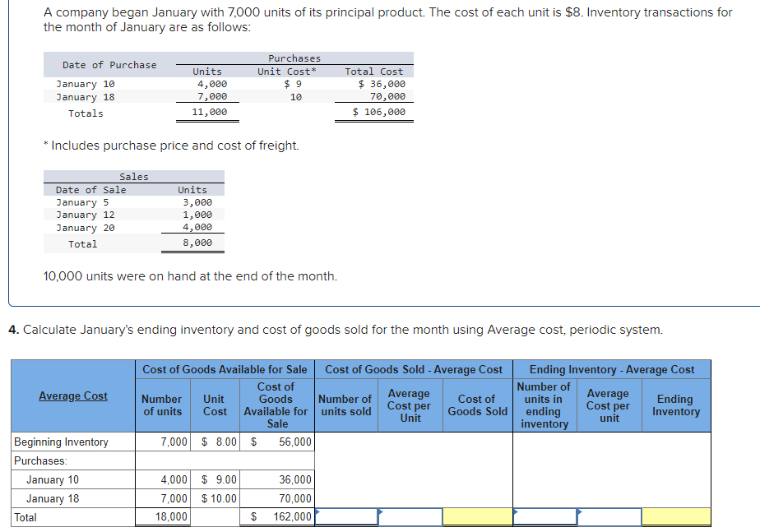Select the Beginning Inventory row label
Image resolution: width=760 pixels, height=532 pixels.
tap(61, 442)
